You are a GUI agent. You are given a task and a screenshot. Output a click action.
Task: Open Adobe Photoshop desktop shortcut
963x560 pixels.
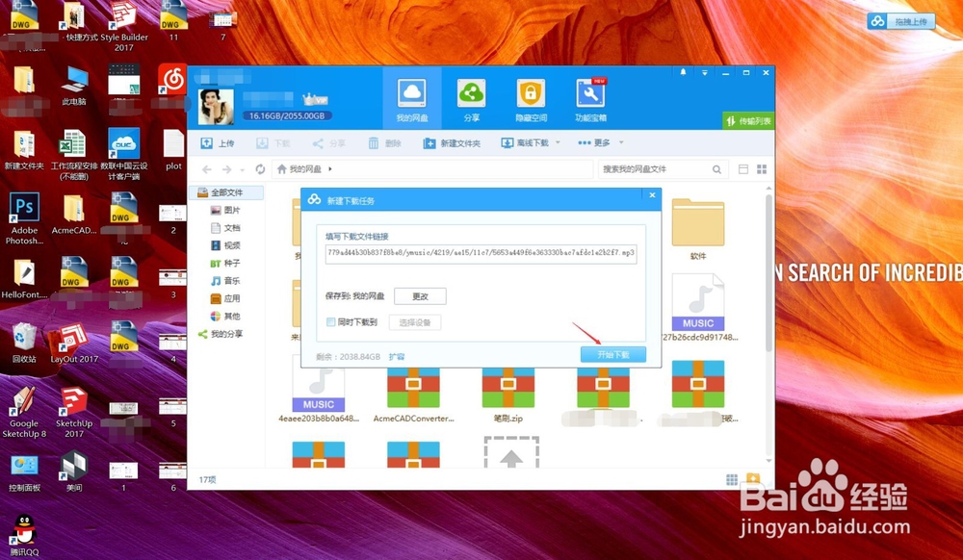(25, 218)
